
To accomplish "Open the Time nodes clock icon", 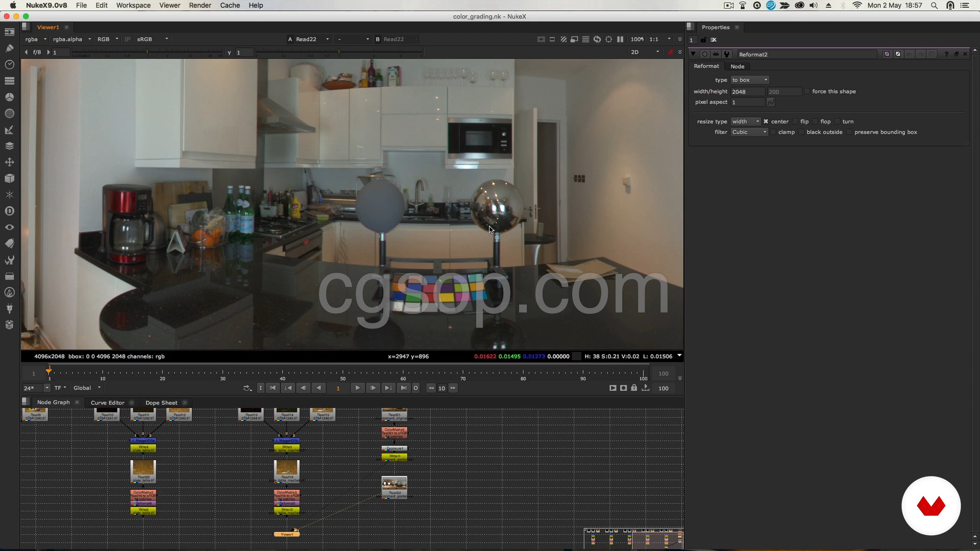I will (x=9, y=65).
